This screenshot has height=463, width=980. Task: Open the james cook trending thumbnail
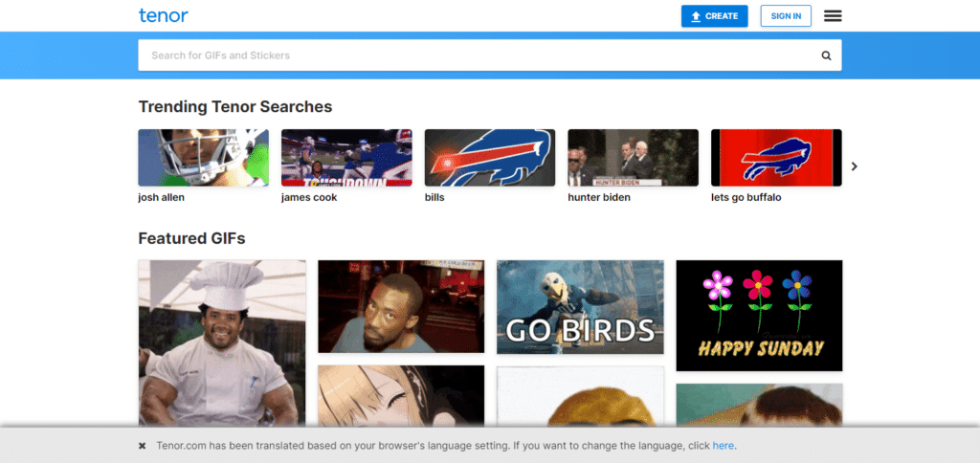(x=346, y=158)
